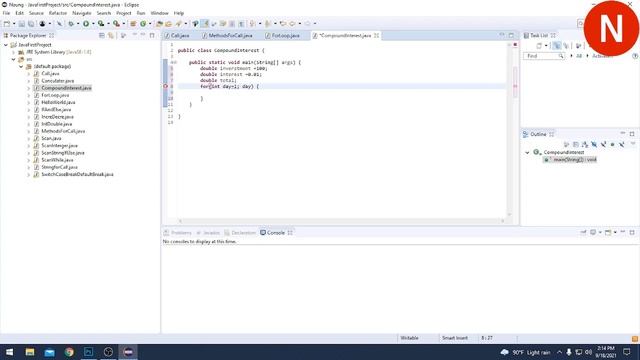Viewport: 640px width, 360px height.
Task: Click the error marker on line 8
Action: click(165, 86)
